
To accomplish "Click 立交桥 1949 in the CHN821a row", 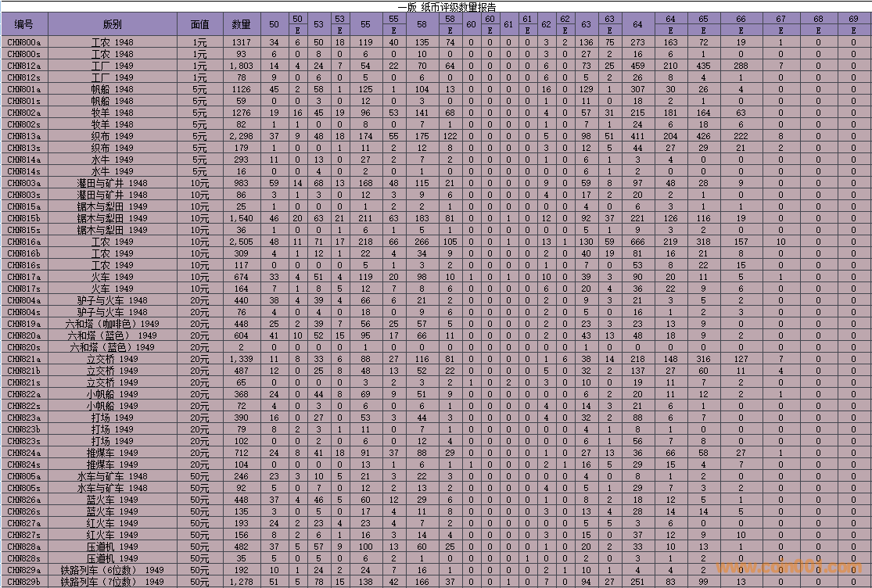I will click(x=113, y=359).
